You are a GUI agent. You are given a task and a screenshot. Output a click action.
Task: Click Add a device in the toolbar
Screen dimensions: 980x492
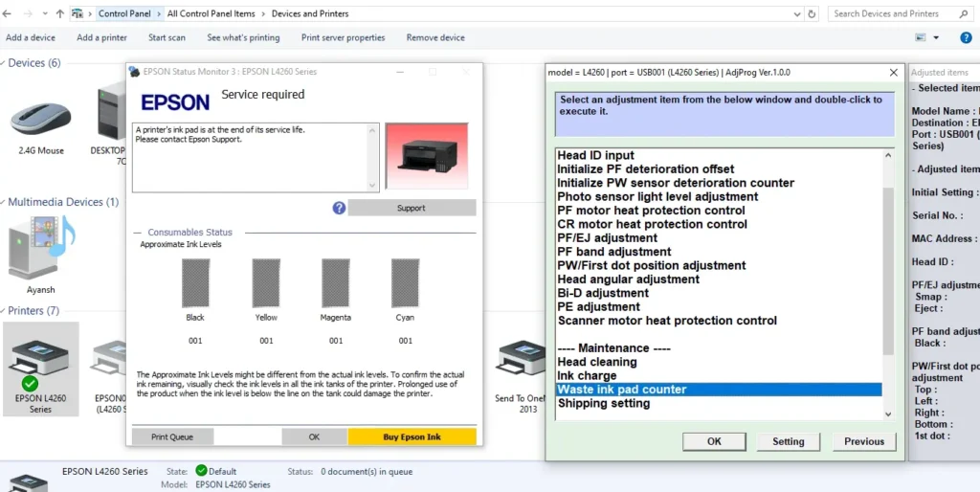coord(31,37)
